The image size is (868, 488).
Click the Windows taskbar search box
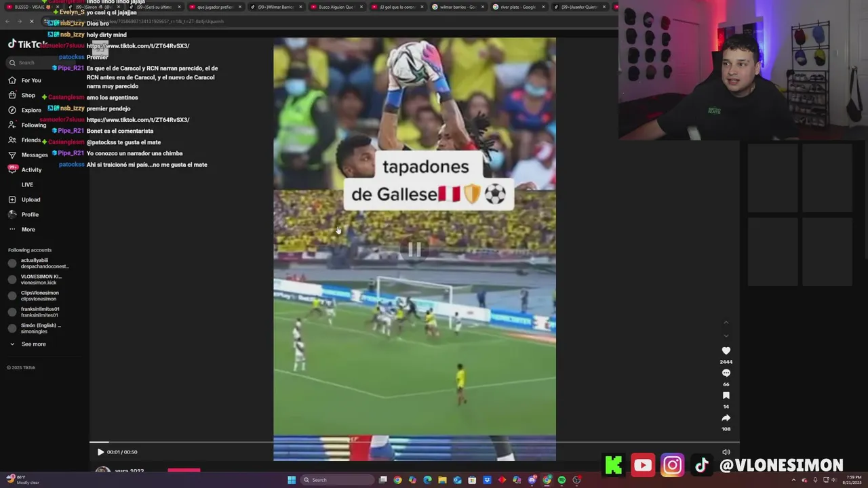point(337,480)
